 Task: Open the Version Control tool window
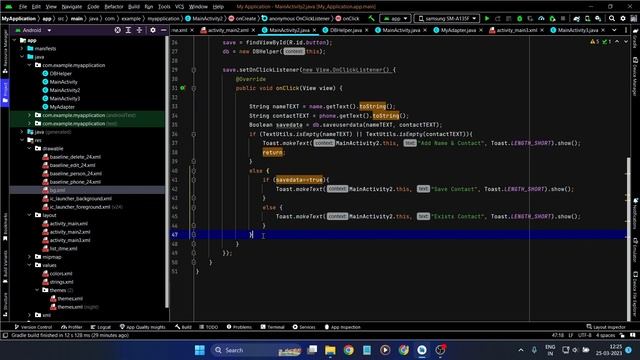click(33, 327)
